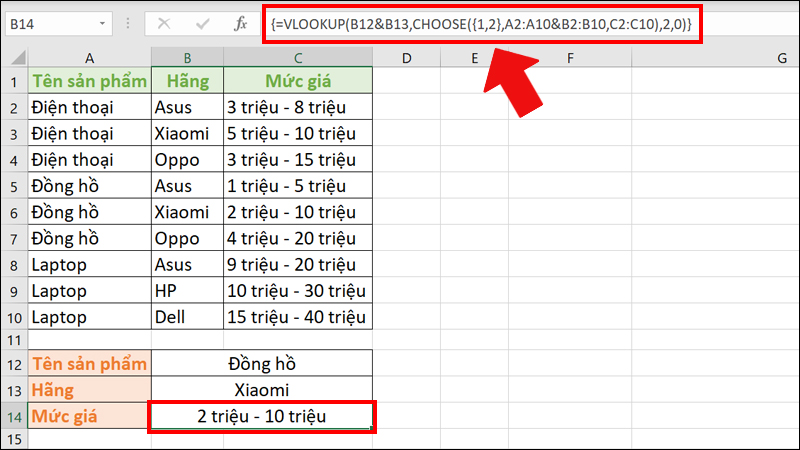Viewport: 800px width, 450px height.
Task: Select result cell '2 triệu - 10 triệu' in row 14
Action: [x=262, y=416]
